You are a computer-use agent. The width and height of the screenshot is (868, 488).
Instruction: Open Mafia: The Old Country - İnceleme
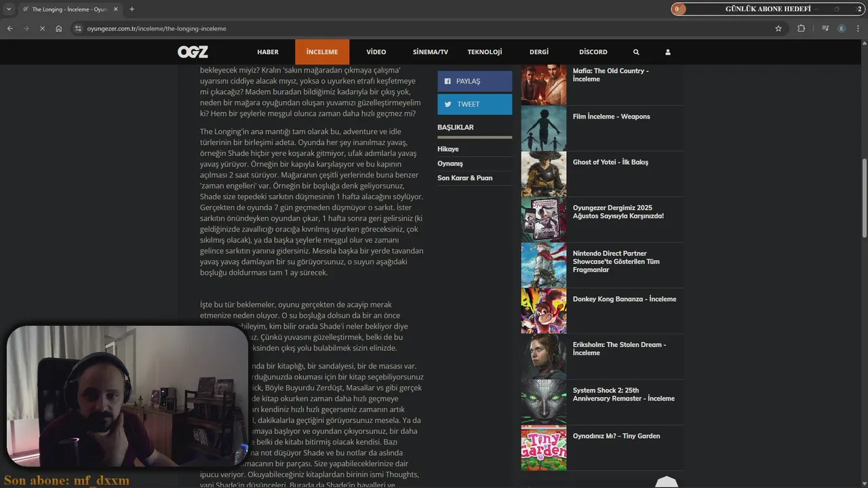click(x=610, y=75)
